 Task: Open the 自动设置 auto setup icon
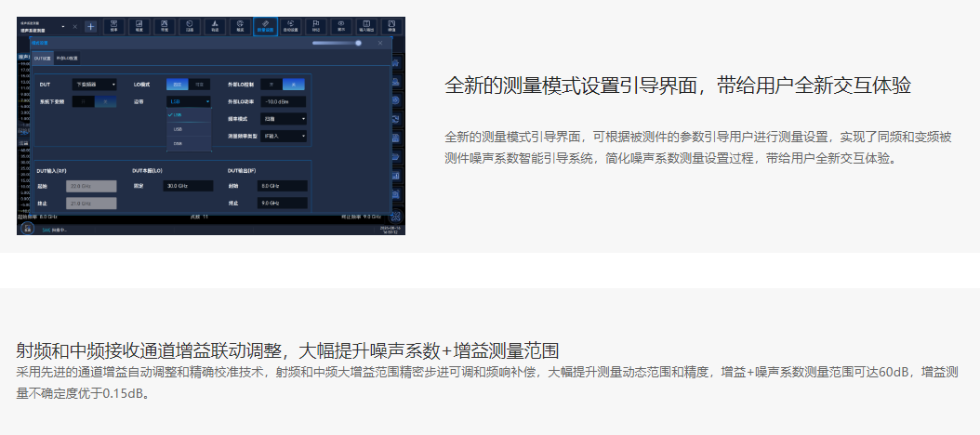point(291,25)
